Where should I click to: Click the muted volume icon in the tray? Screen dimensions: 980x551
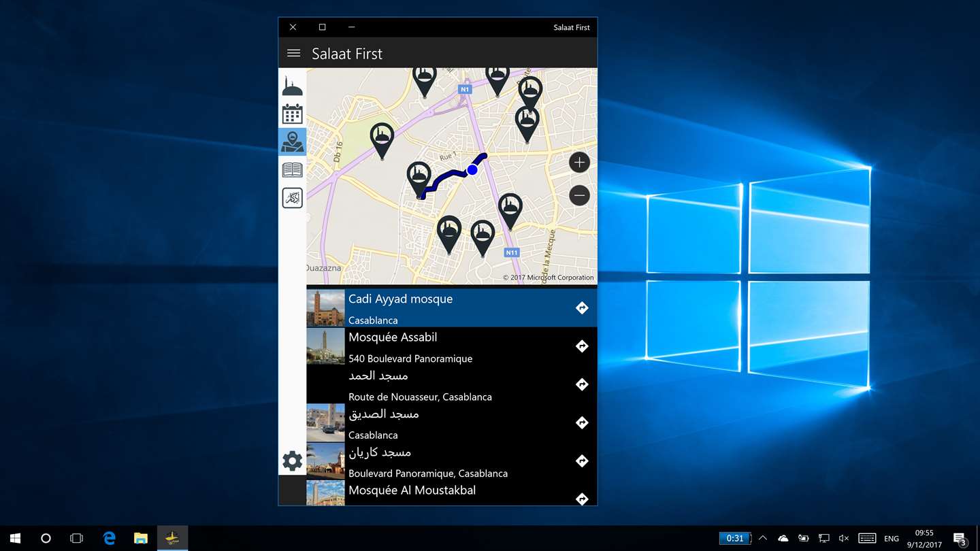(844, 538)
